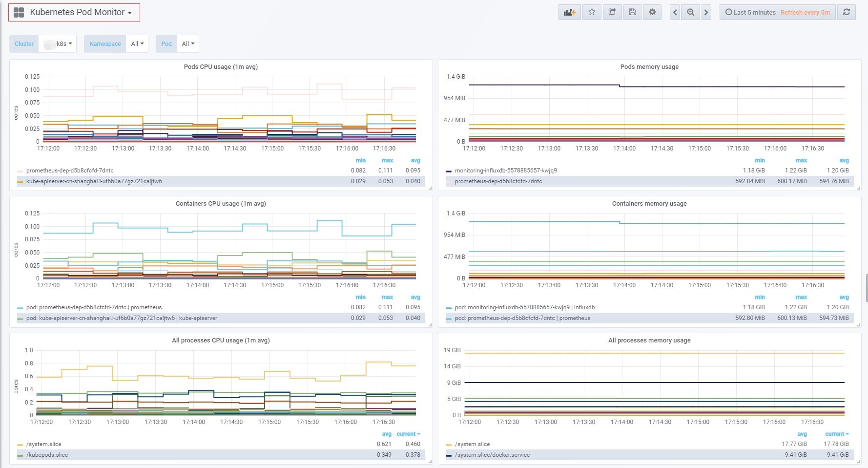Click kube-apiserver legend color swatch in Pods CPU
Viewport: 868px width, 468px height.
(20, 182)
